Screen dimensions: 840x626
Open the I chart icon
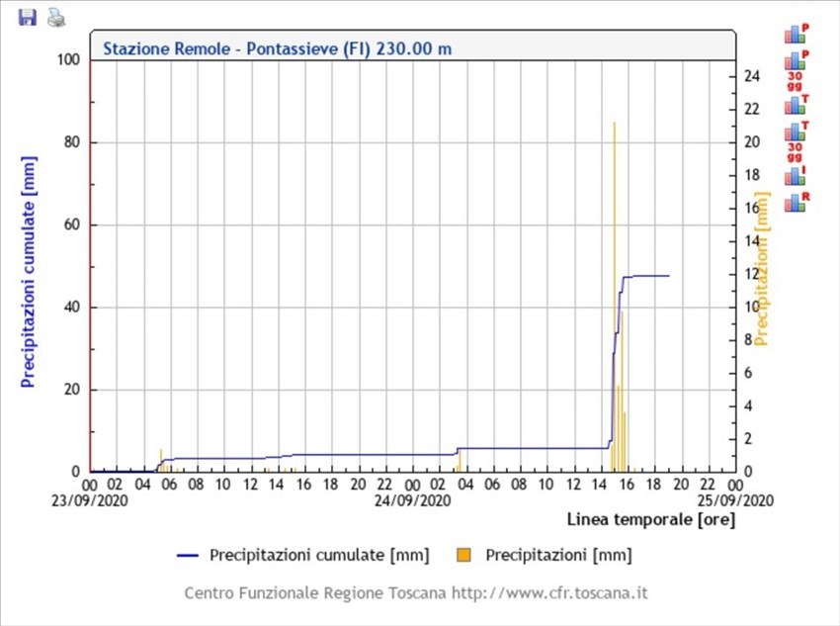coord(797,176)
